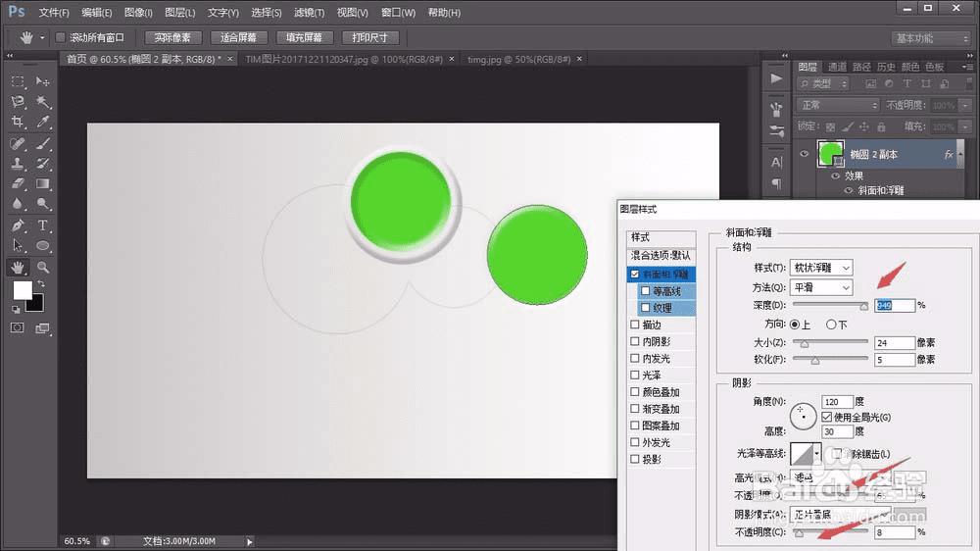Toggle Quick Mask mode icon
The image size is (980, 551).
pos(18,327)
